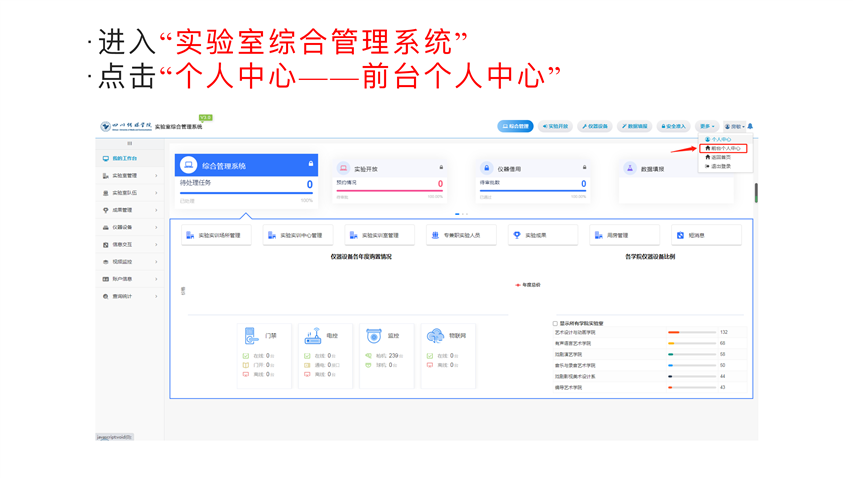Select 前台个人中心 from the user menu
This screenshot has height=479, width=853.
(x=724, y=148)
